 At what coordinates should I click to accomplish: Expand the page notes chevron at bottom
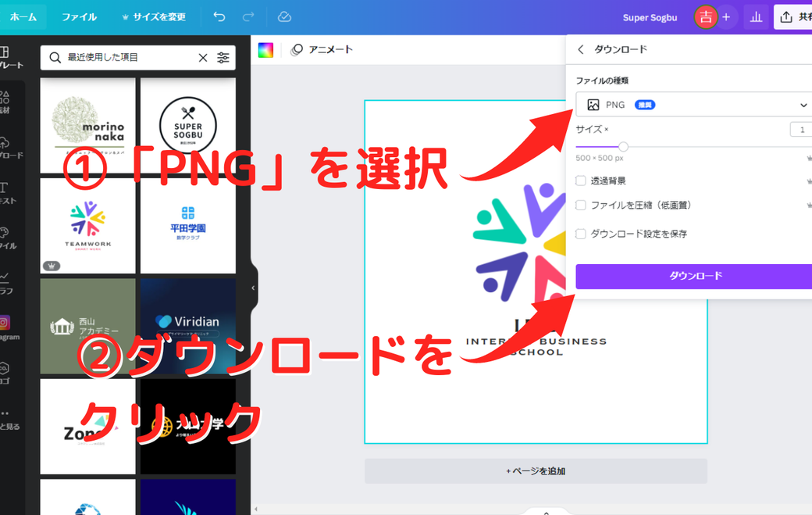click(546, 512)
